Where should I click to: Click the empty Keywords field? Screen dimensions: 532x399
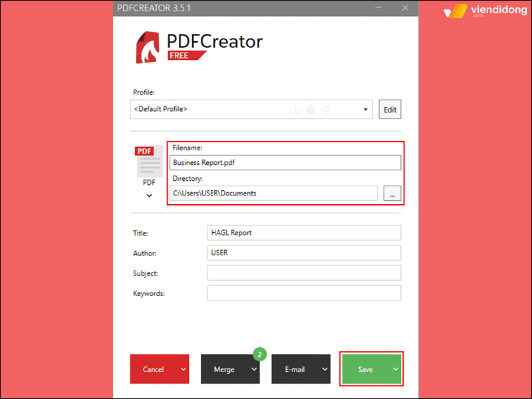304,293
